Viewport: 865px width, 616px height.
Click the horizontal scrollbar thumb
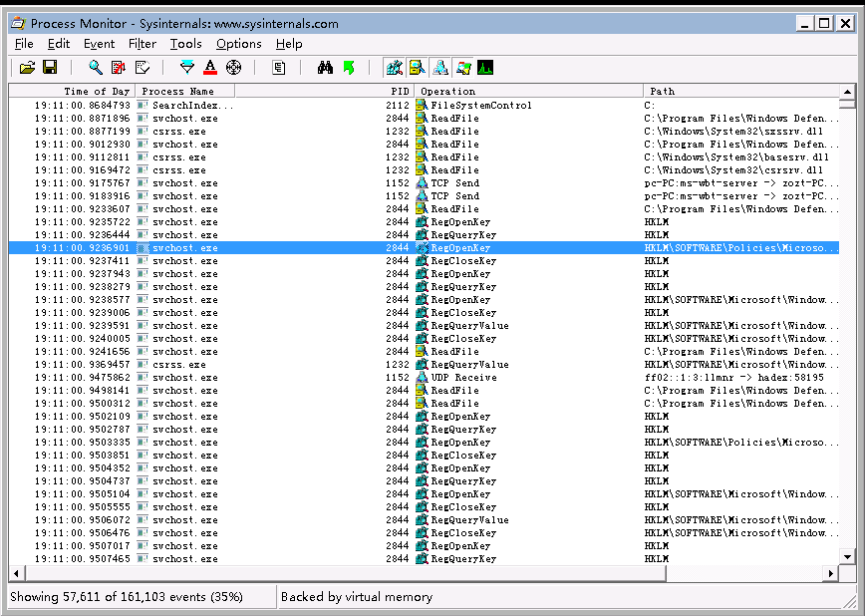tap(345, 573)
